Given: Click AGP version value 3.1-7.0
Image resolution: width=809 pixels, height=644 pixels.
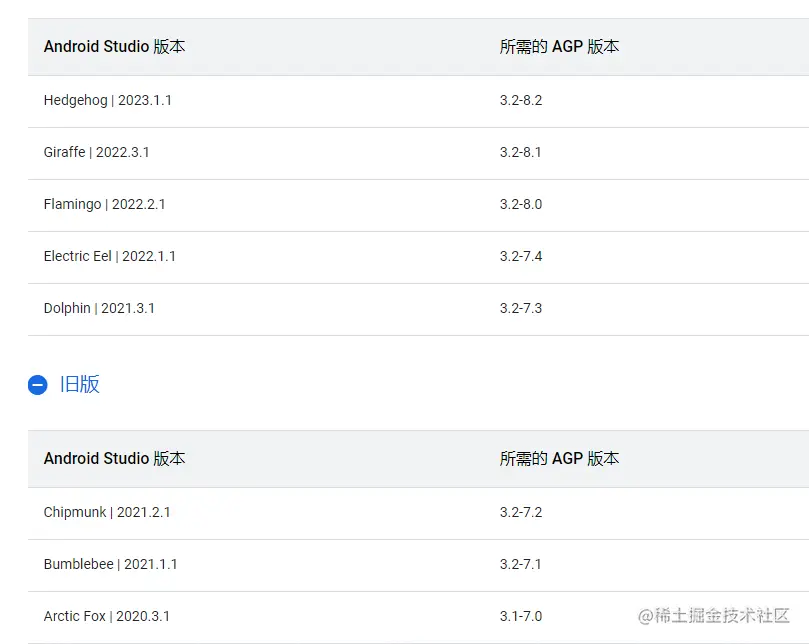Looking at the screenshot, I should coord(521,616).
